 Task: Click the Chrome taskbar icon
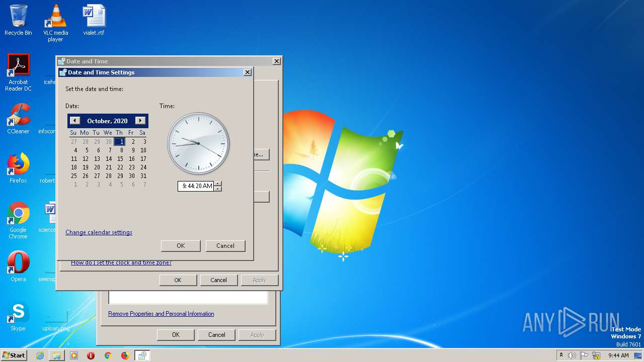[x=108, y=355]
